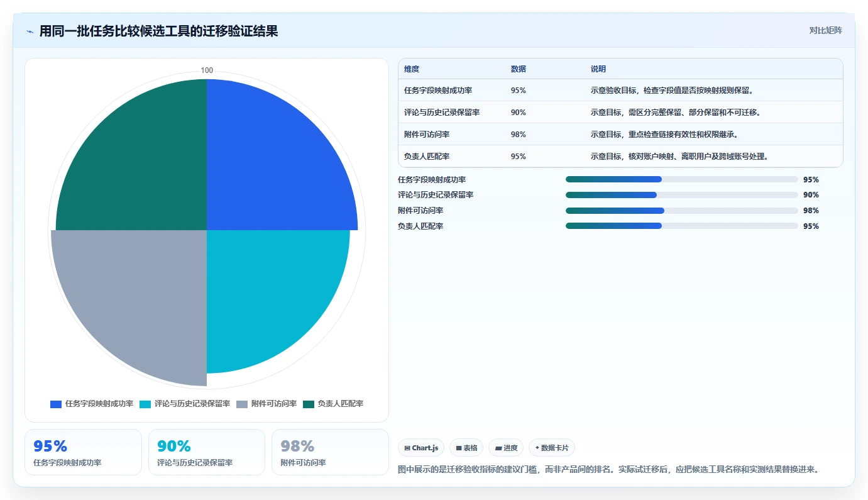Click 评论与历史记录保留率 label in the progress list
The image size is (868, 500).
[x=436, y=195]
